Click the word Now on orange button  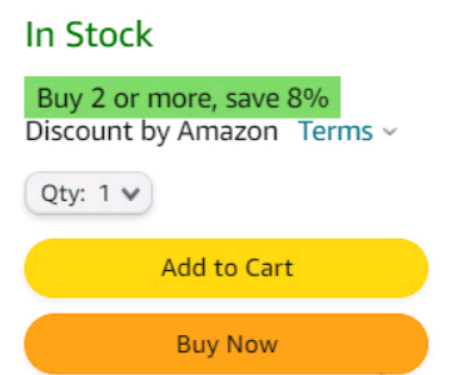coord(252,345)
